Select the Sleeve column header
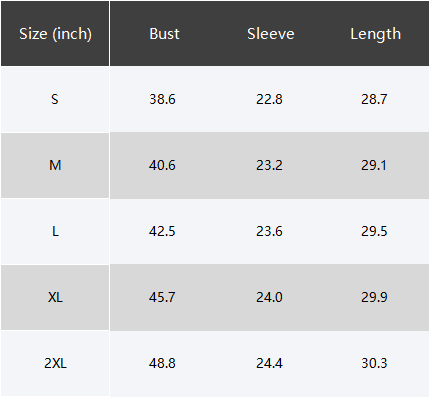The width and height of the screenshot is (429, 397). coord(271,34)
